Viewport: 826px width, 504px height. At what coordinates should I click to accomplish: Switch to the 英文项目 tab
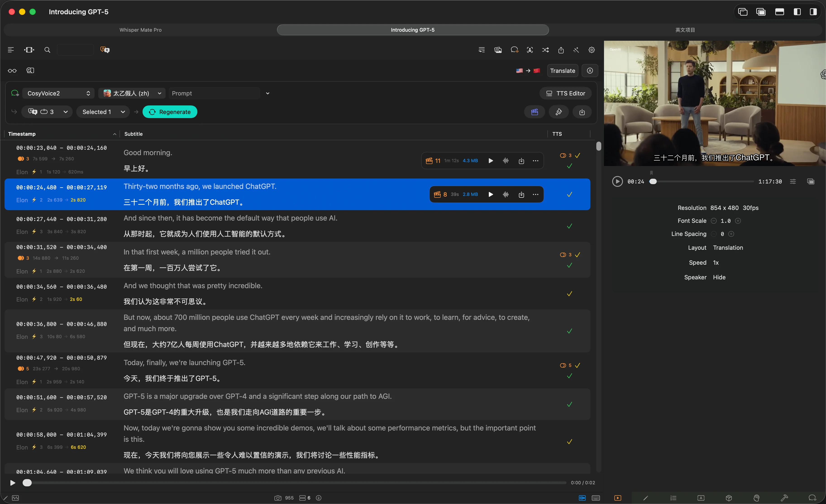coord(685,30)
